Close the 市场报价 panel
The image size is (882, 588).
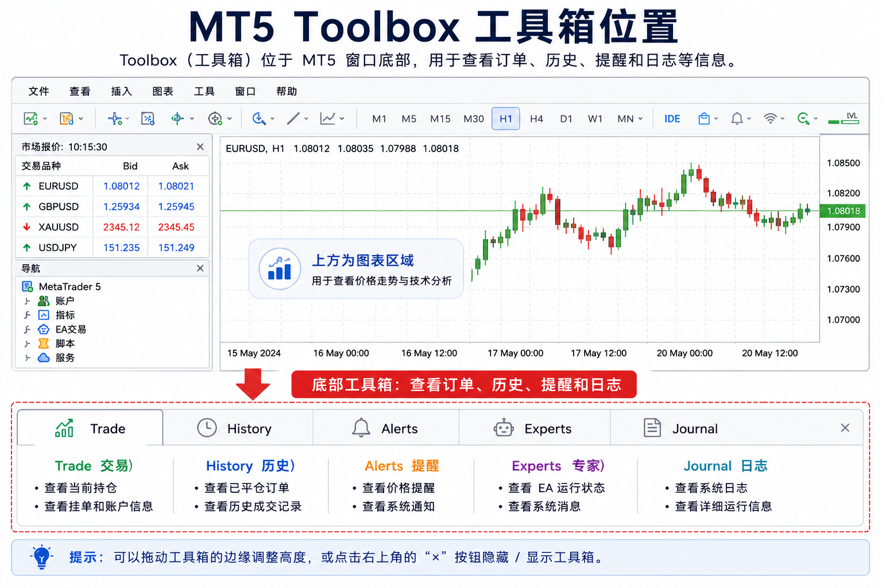pyautogui.click(x=200, y=147)
